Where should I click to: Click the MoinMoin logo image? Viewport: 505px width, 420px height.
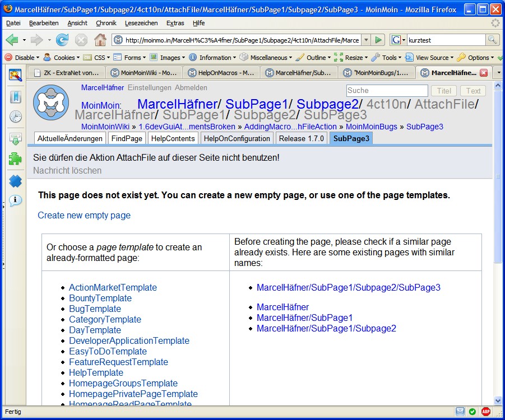click(x=51, y=102)
